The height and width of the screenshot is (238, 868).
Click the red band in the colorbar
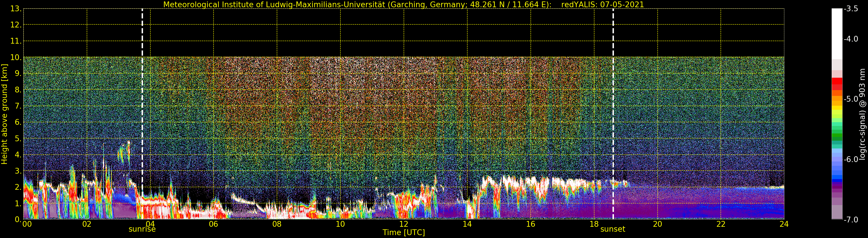[x=837, y=82]
